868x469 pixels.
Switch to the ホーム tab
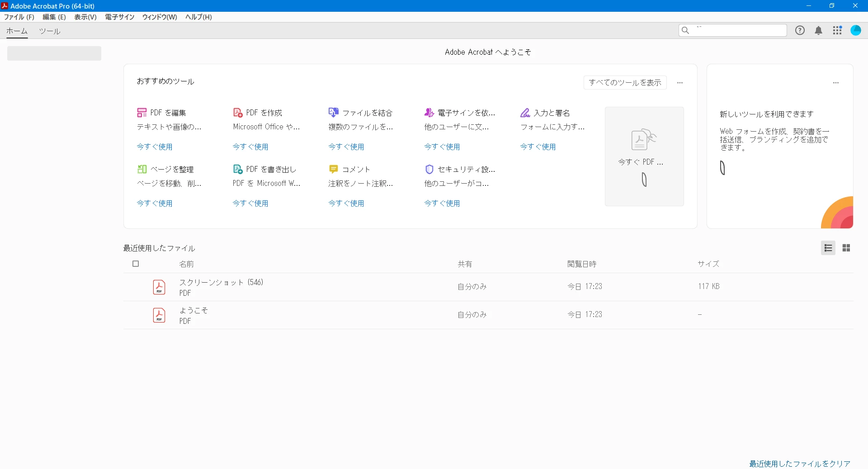[17, 31]
